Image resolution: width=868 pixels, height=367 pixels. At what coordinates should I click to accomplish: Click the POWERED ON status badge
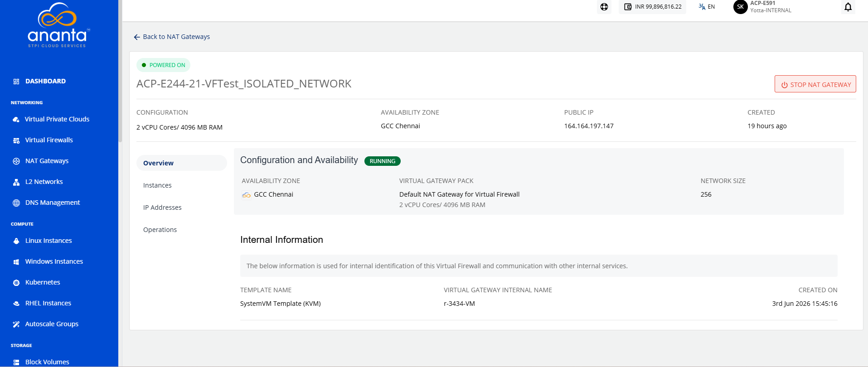pyautogui.click(x=163, y=65)
